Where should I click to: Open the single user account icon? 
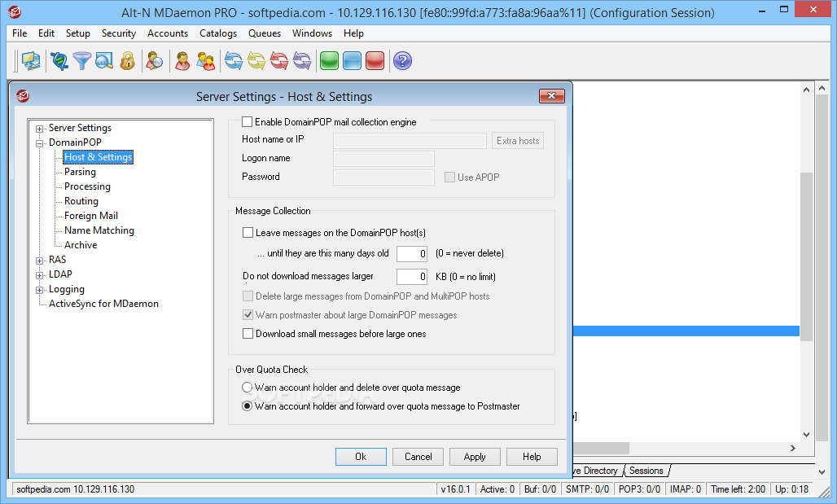click(182, 61)
